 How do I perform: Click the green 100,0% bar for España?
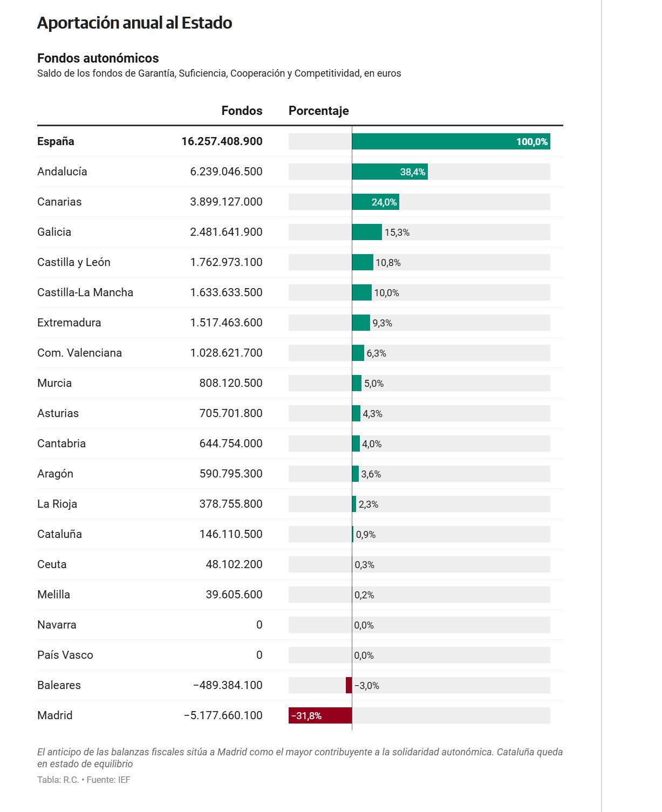pos(451,141)
